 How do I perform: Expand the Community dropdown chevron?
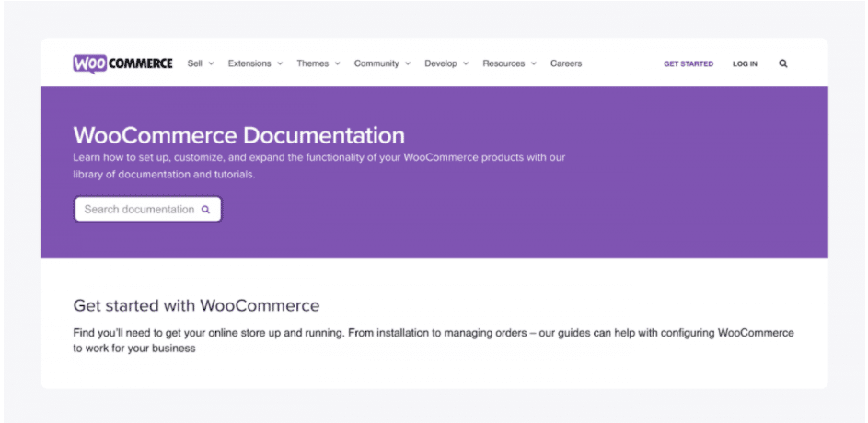tap(408, 63)
